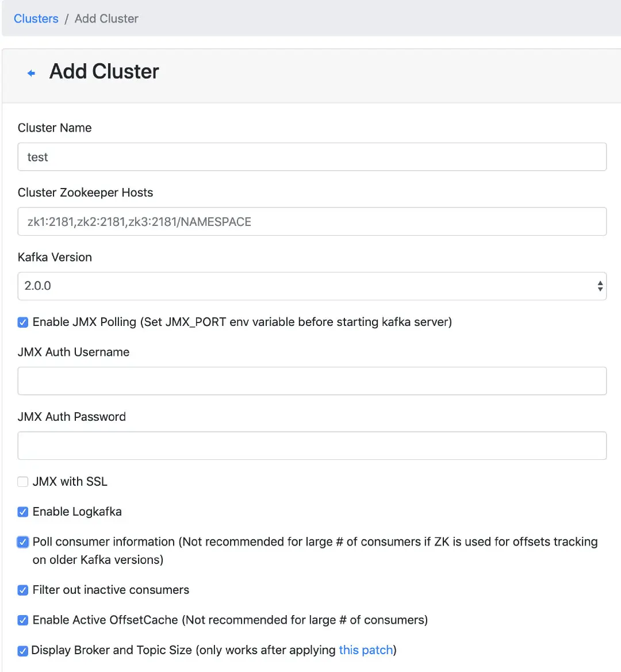The image size is (621, 672).
Task: Click the Add Cluster breadcrumb text
Action: point(106,18)
